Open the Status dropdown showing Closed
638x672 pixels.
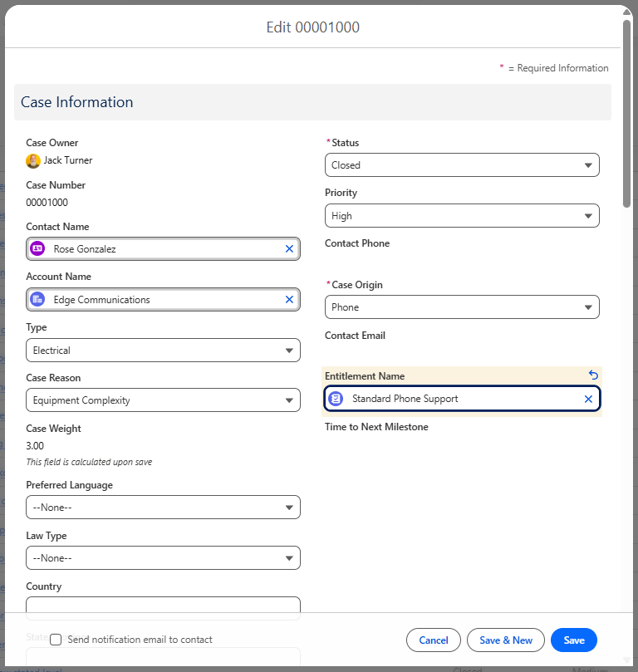pyautogui.click(x=461, y=165)
